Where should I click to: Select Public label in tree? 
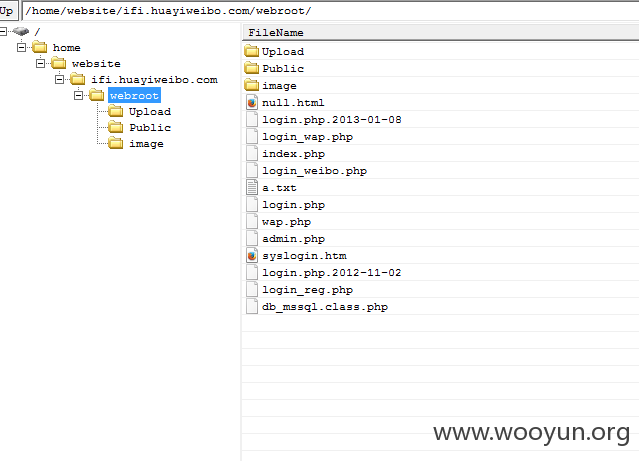click(x=150, y=128)
